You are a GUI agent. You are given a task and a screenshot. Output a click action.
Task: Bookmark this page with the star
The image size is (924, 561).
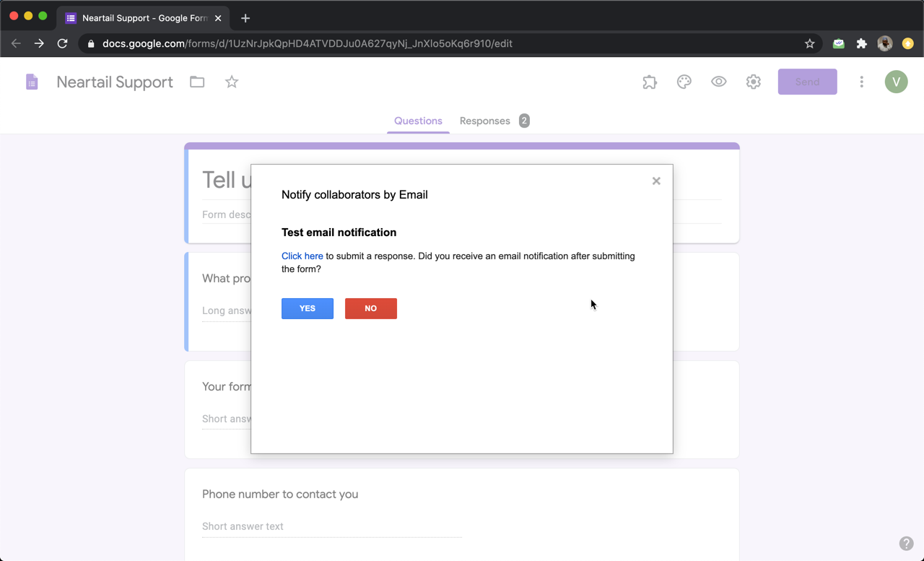(810, 43)
